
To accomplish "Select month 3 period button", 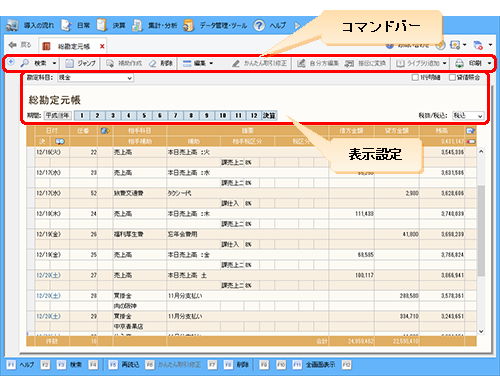I will click(113, 116).
